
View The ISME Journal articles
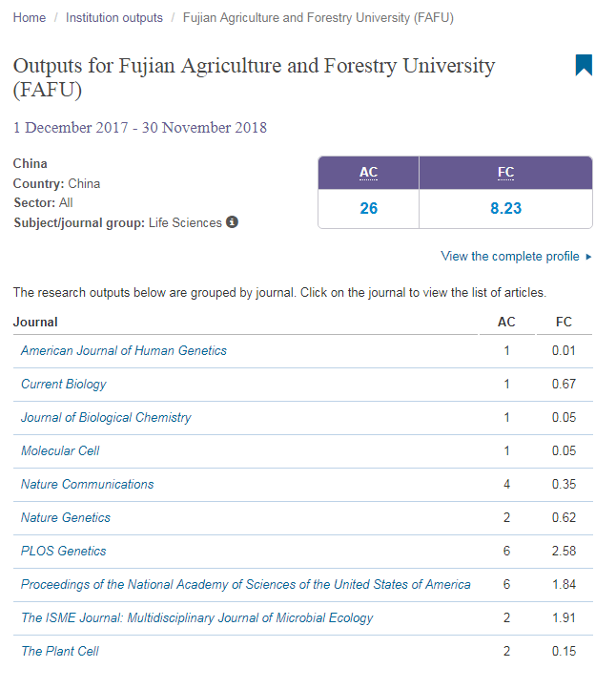(x=196, y=617)
